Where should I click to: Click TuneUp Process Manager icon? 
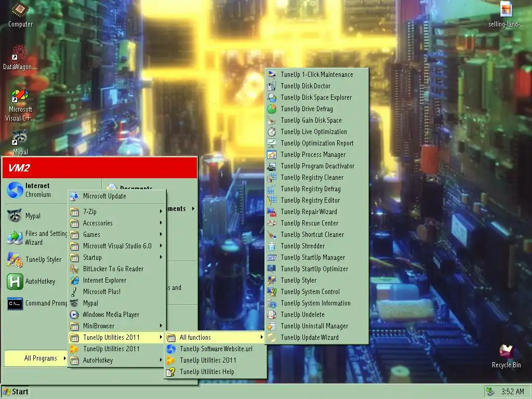[272, 155]
